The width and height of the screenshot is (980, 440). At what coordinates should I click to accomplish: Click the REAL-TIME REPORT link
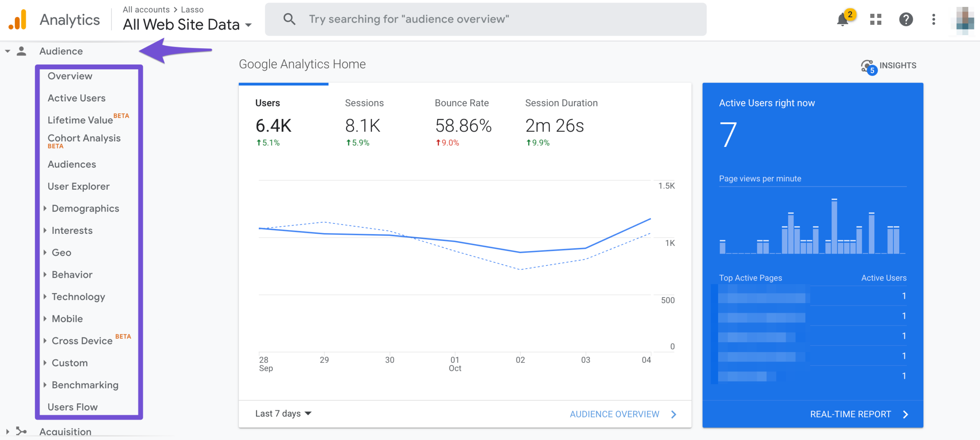[851, 414]
